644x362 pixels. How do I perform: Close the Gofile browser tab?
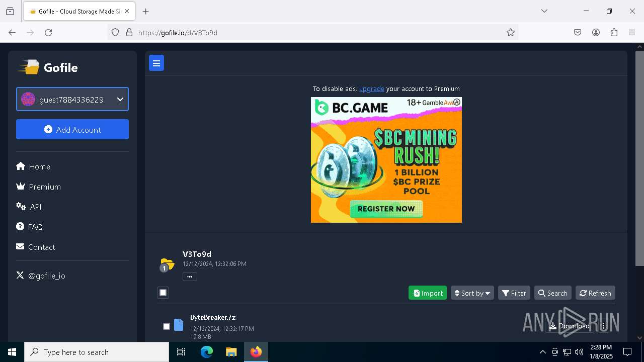(127, 11)
